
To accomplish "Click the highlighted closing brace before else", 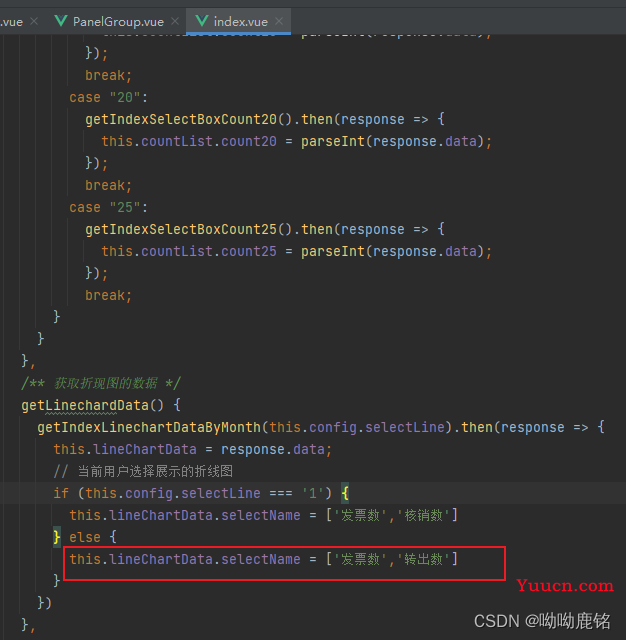I will click(57, 538).
